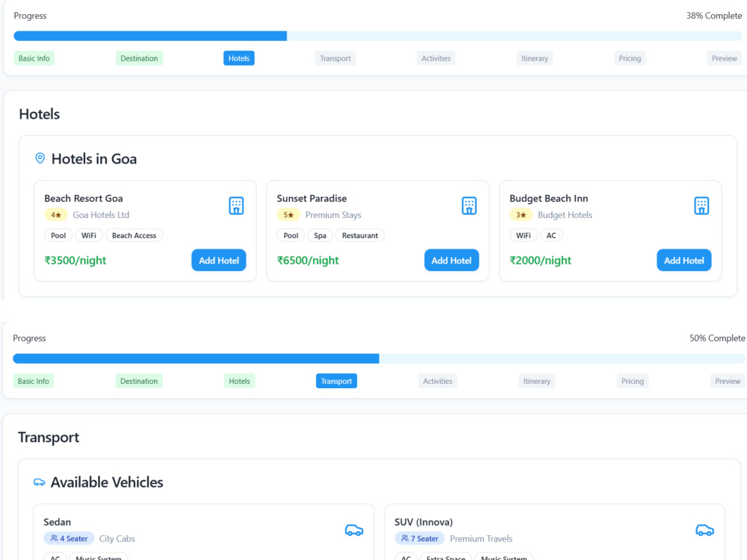Open Itinerary step in the 38% progress panel

(535, 58)
